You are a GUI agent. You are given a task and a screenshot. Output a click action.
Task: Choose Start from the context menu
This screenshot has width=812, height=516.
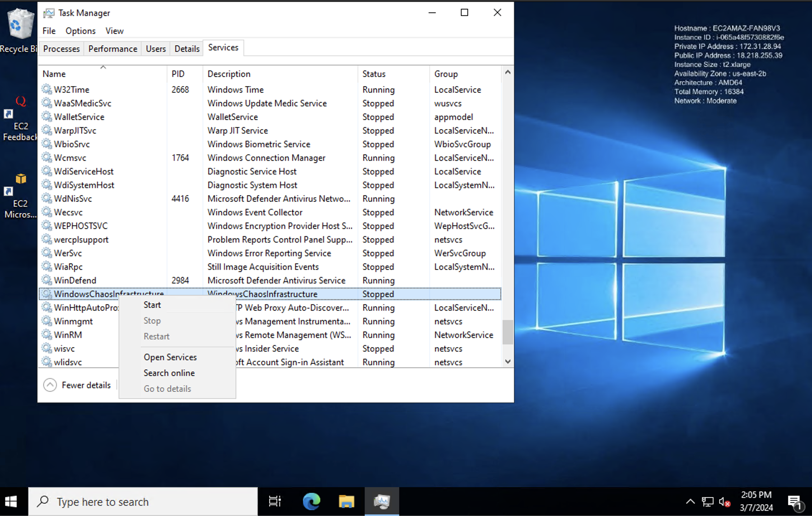tap(152, 305)
